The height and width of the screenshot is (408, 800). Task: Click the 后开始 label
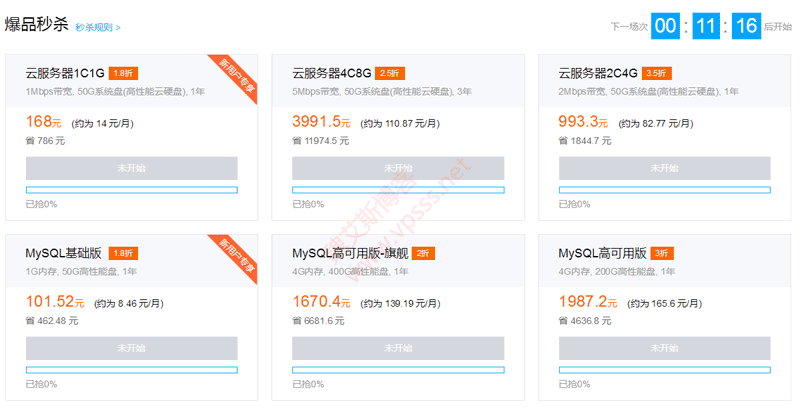point(778,27)
